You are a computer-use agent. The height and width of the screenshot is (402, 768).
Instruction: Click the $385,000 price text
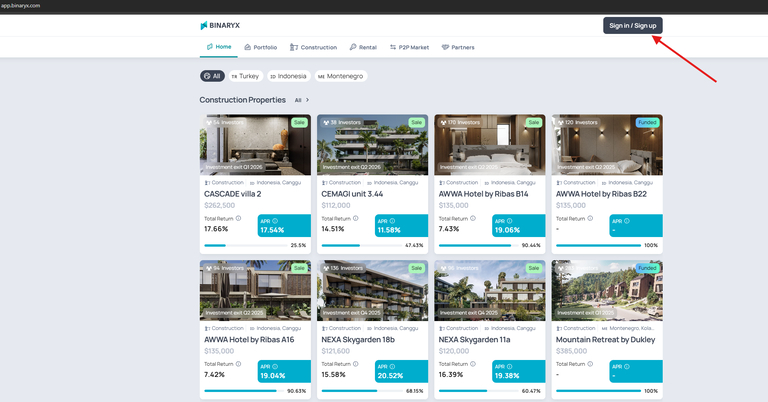point(571,351)
